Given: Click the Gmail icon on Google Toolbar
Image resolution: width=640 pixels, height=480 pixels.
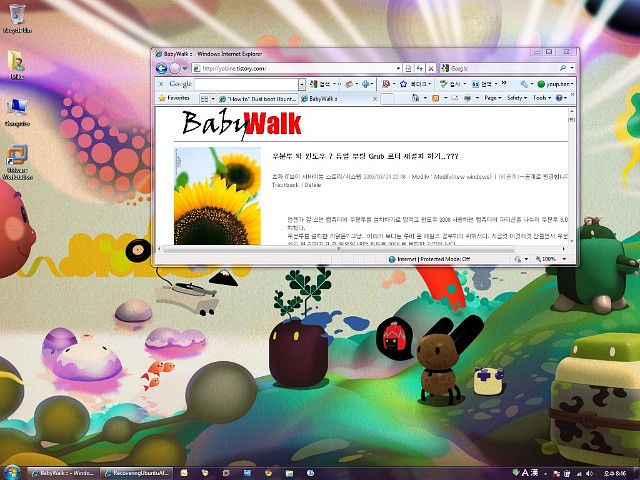Looking at the screenshot, I should tap(386, 84).
